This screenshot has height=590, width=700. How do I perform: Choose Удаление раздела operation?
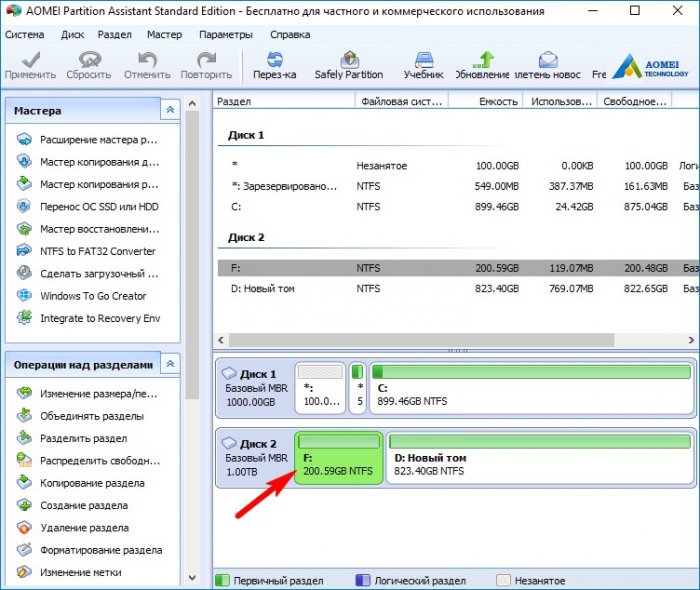73,528
